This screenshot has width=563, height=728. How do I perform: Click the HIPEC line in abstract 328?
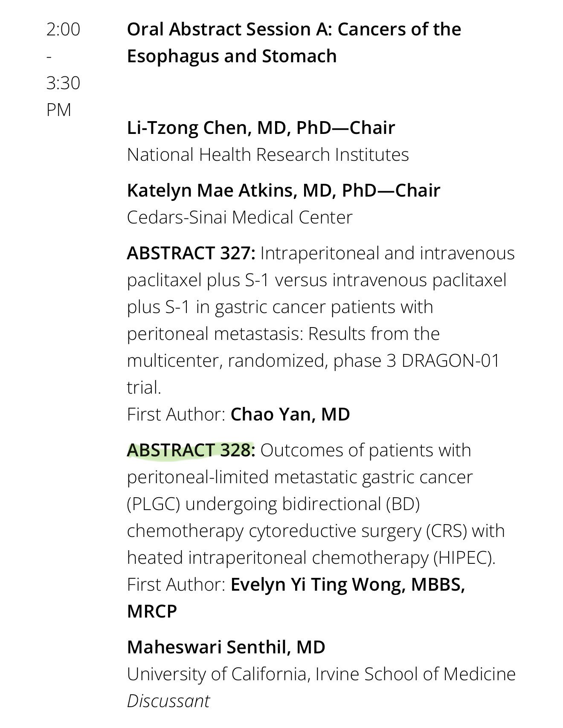[311, 558]
